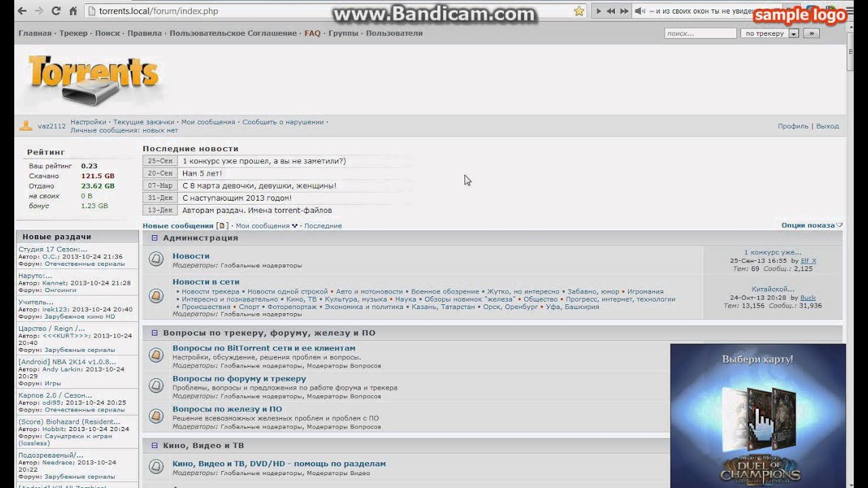This screenshot has width=868, height=488.
Task: Click the icon for Вопросы по BitTorrent сети
Action: (x=156, y=354)
